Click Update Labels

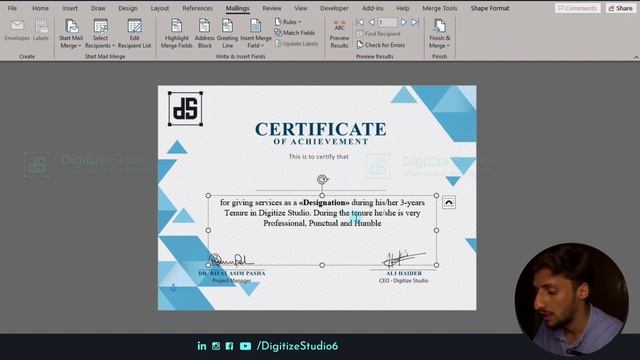tap(297, 44)
